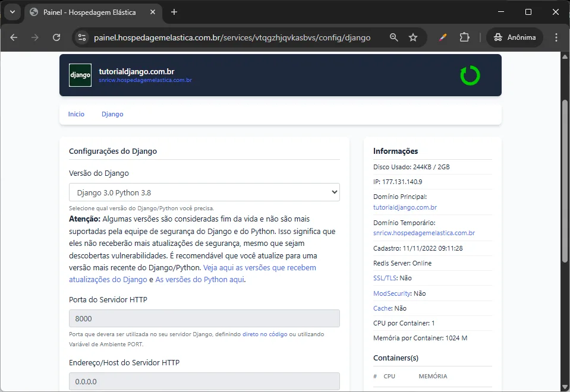This screenshot has height=392, width=570.
Task: Open site information icon in address bar
Action: coord(82,37)
